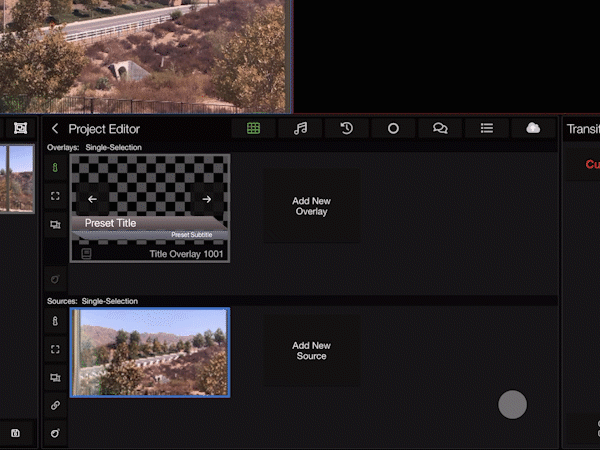This screenshot has width=600, height=450.
Task: Click the sources monitor output icon
Action: (x=56, y=378)
